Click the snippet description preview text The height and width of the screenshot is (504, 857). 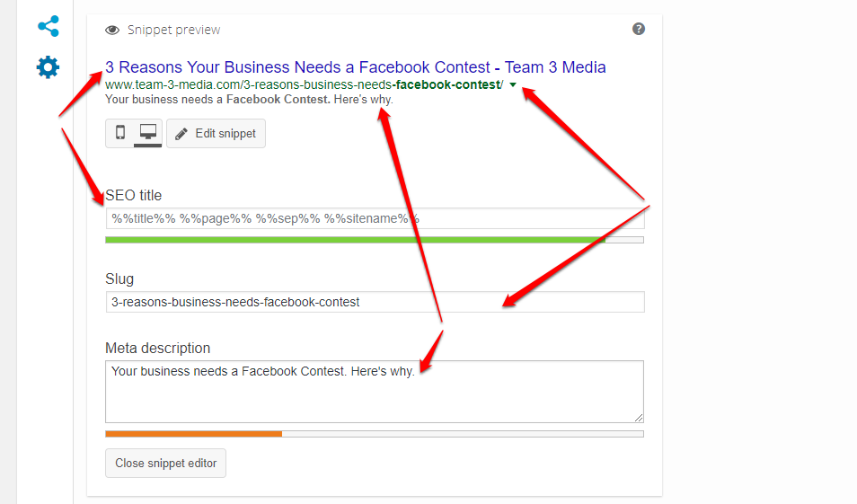[249, 100]
